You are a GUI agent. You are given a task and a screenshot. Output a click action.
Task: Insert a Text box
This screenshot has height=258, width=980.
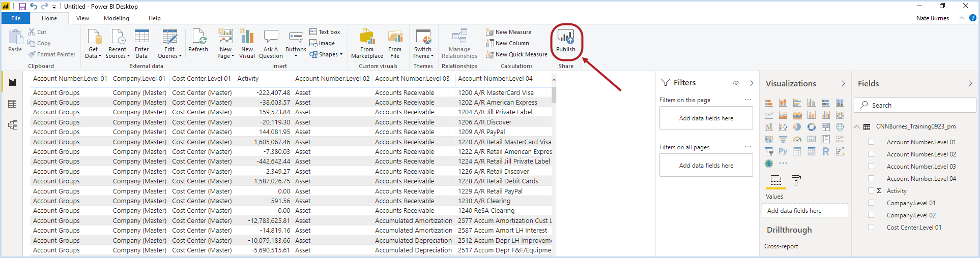(x=325, y=32)
